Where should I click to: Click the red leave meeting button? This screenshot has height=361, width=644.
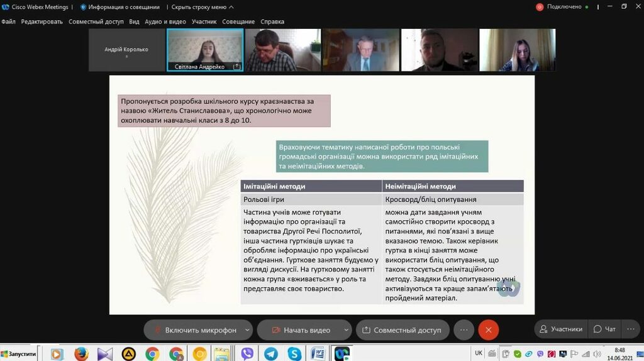(x=488, y=330)
